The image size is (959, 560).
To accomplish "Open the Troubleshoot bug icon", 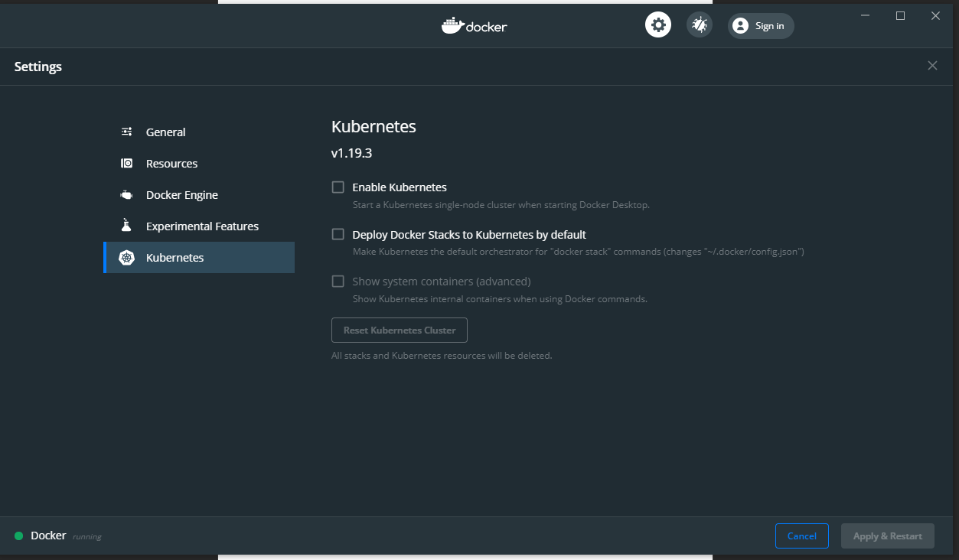I will pyautogui.click(x=700, y=25).
